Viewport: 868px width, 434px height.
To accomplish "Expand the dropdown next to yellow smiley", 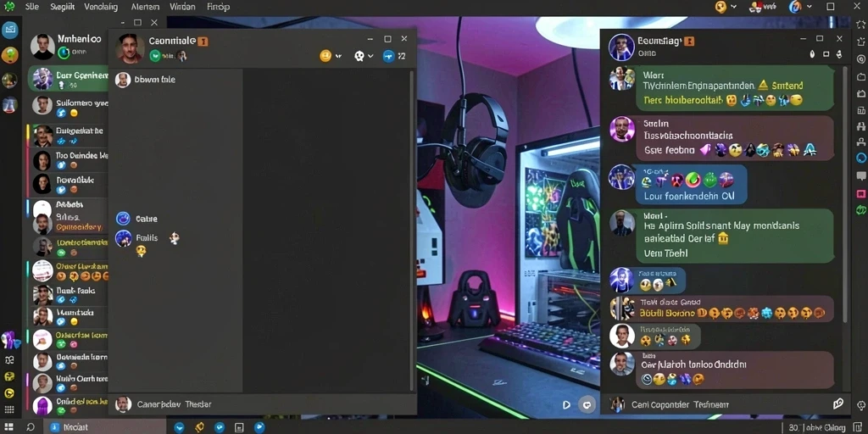I will [338, 57].
